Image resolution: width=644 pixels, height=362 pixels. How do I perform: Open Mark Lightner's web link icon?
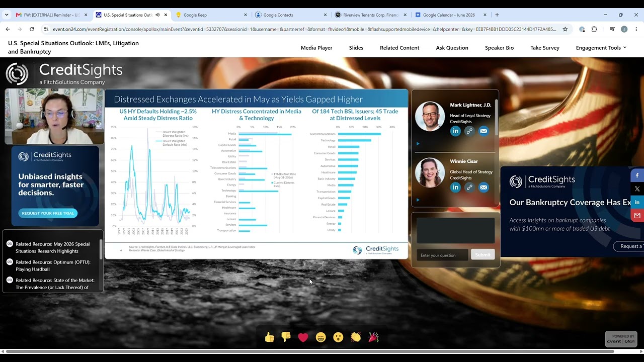[469, 131]
